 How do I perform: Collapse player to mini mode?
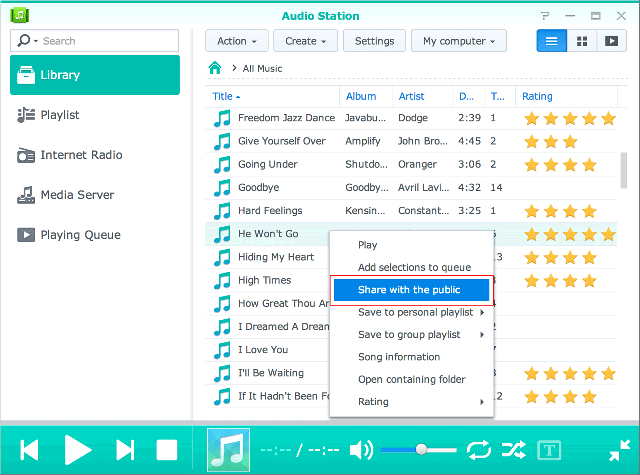620,450
